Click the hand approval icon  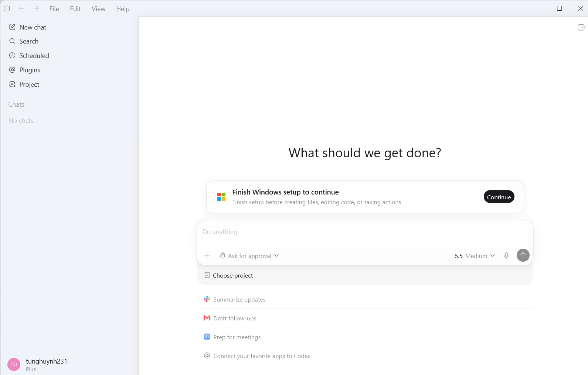click(x=222, y=255)
